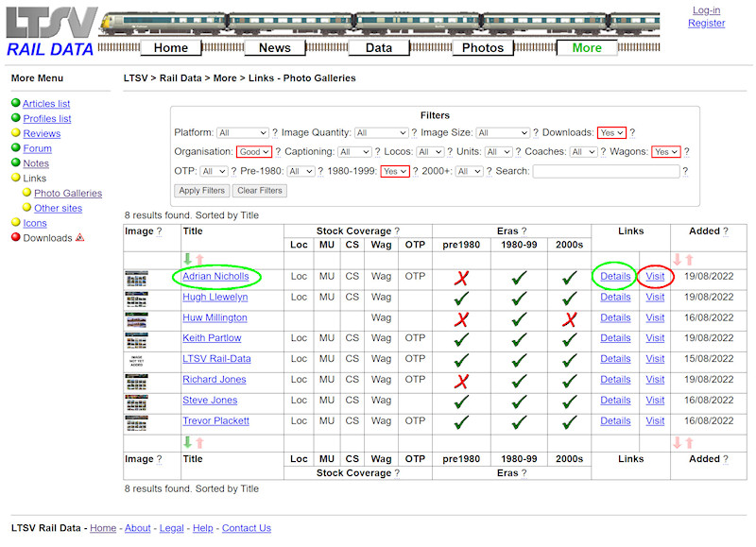Click the red warning triangle beside Downloads
The width and height of the screenshot is (756, 547).
tap(80, 238)
